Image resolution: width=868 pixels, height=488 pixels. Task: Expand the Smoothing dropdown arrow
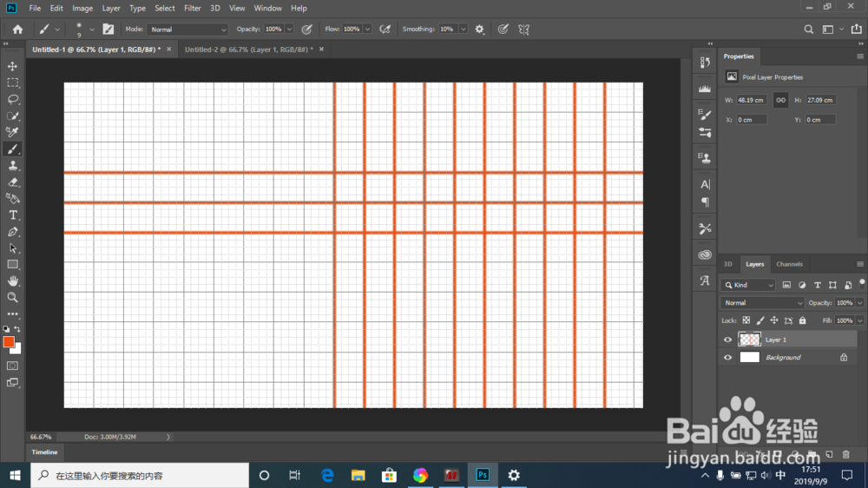[x=463, y=30]
